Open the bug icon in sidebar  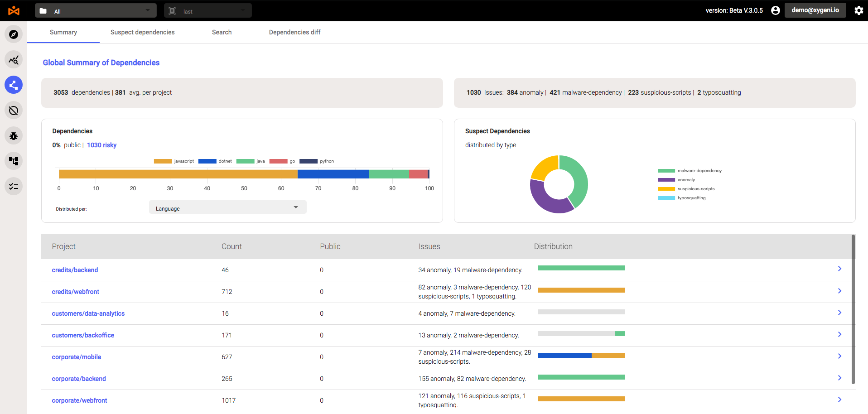(x=14, y=136)
